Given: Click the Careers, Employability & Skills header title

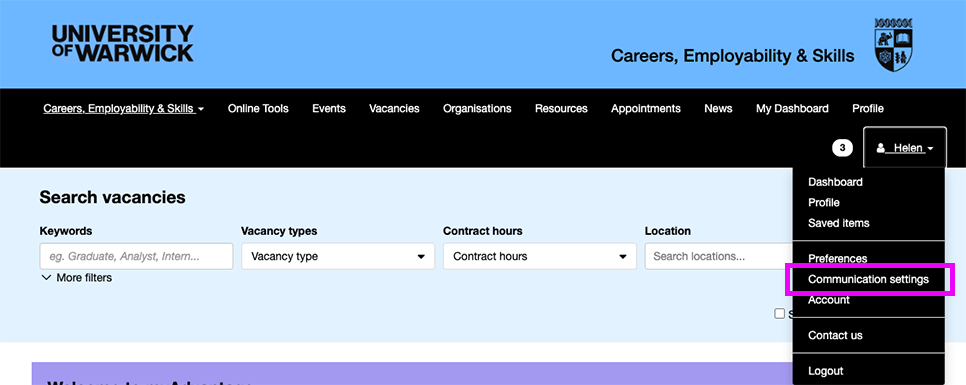Looking at the screenshot, I should click(x=733, y=56).
